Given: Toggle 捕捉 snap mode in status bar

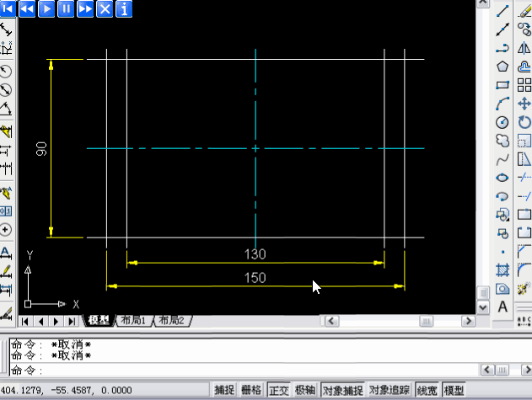Looking at the screenshot, I should click(224, 390).
